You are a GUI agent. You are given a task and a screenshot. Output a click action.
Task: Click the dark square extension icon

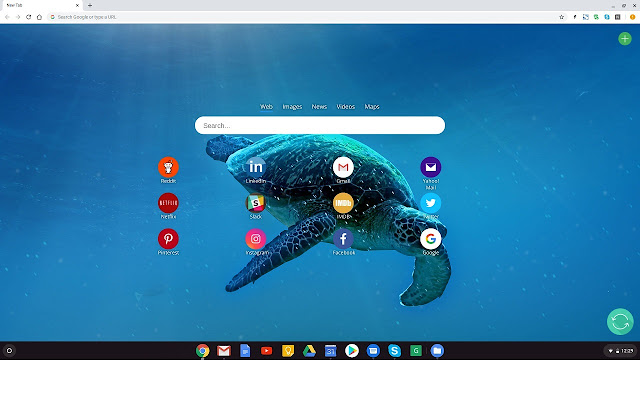click(x=618, y=17)
